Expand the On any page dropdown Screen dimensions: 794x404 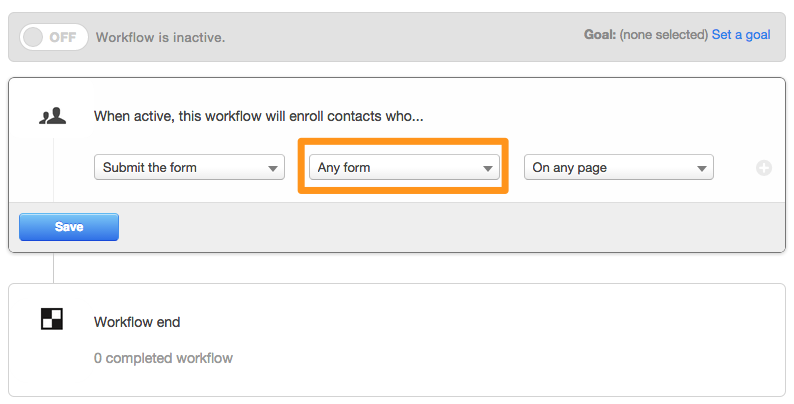(618, 168)
